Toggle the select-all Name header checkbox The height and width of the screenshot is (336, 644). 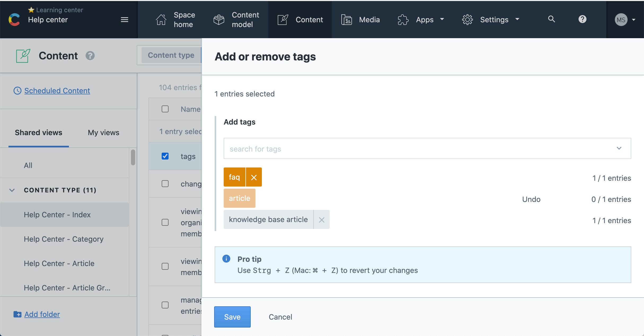[165, 109]
